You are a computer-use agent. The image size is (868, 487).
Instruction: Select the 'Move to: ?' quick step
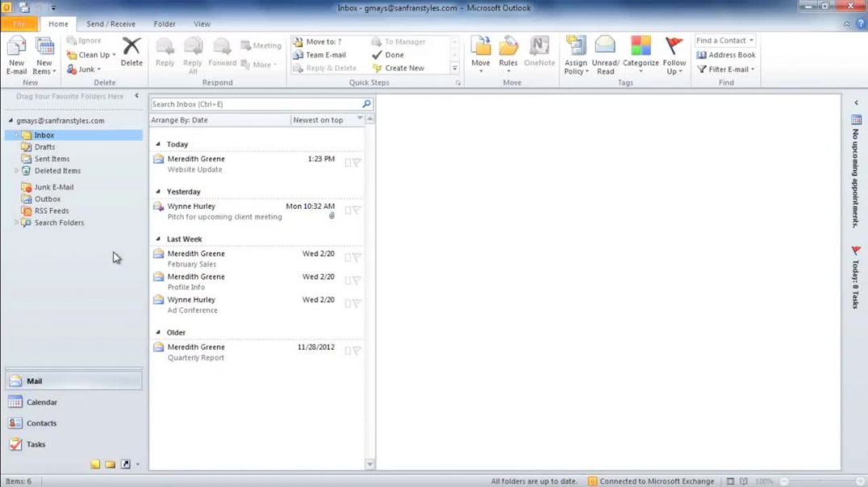coord(317,41)
